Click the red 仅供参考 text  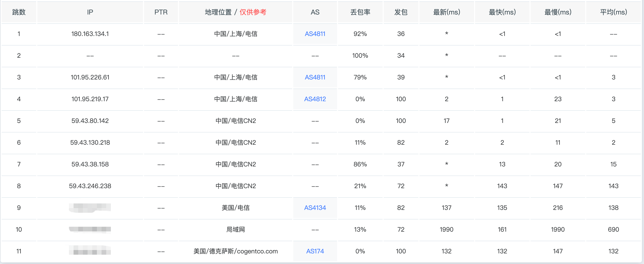pos(253,12)
